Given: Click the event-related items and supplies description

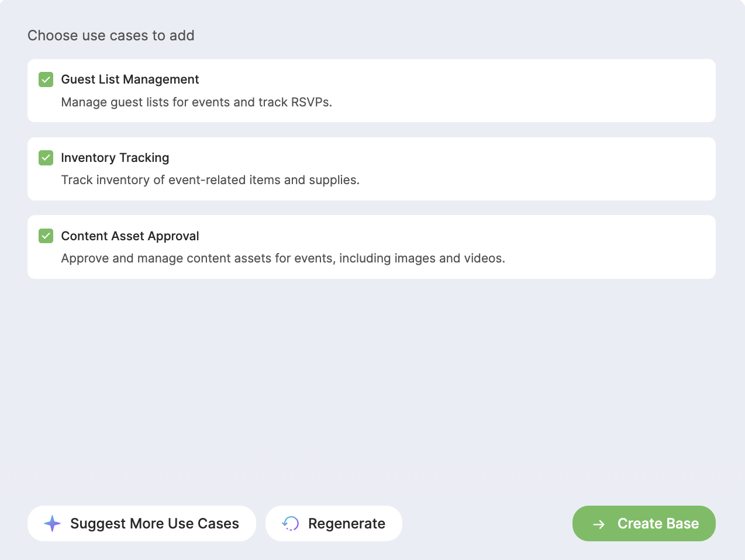Looking at the screenshot, I should pos(211,180).
